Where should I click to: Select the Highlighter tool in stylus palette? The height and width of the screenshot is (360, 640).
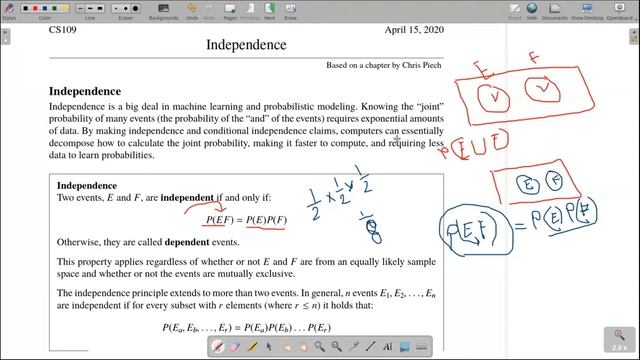pos(252,347)
